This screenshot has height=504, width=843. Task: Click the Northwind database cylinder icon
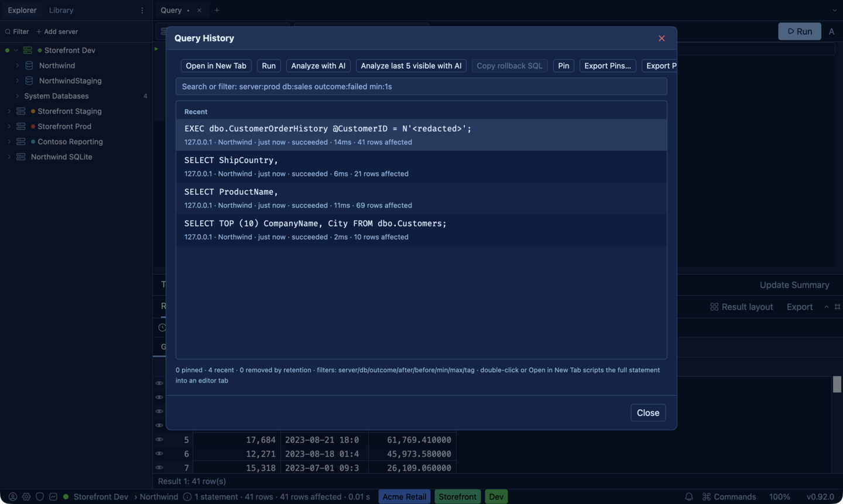coord(29,66)
